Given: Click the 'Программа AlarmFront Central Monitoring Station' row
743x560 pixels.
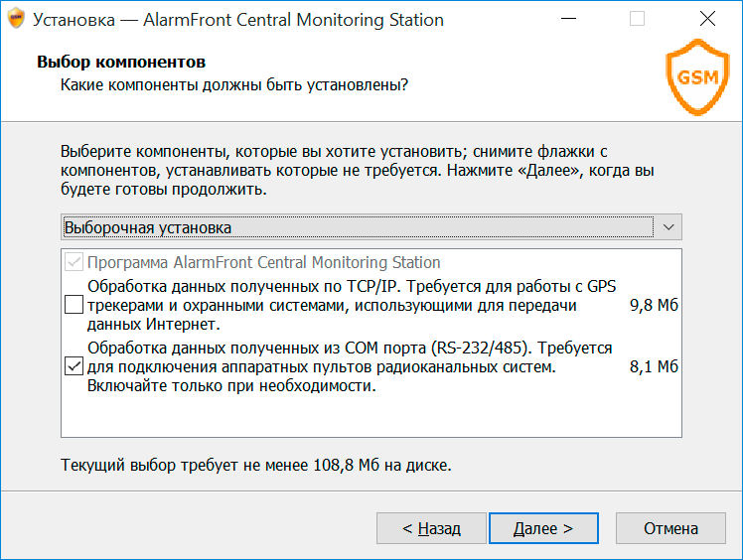Looking at the screenshot, I should 371,262.
